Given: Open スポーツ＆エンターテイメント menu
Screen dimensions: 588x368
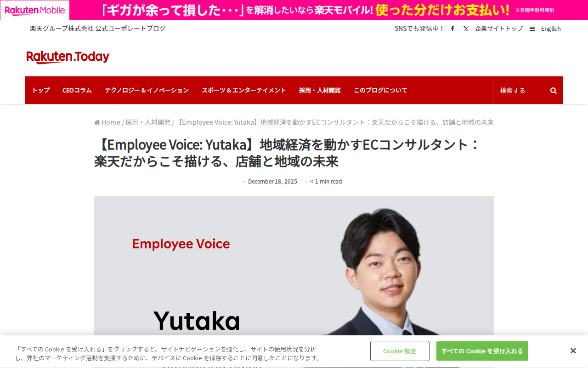Looking at the screenshot, I should pos(244,90).
